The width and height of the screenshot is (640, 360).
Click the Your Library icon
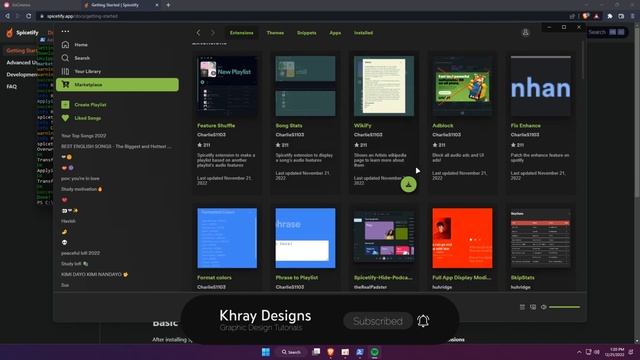[x=65, y=71]
